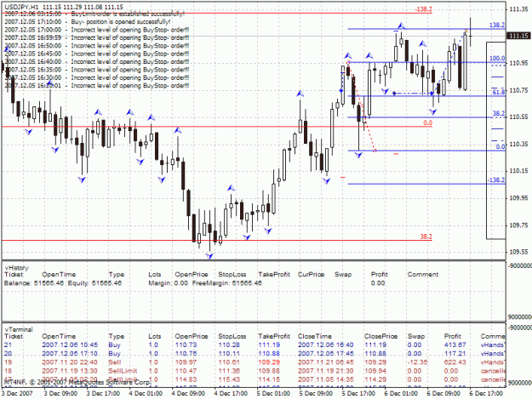Click open price 110.73 of ticket 21

(x=186, y=345)
